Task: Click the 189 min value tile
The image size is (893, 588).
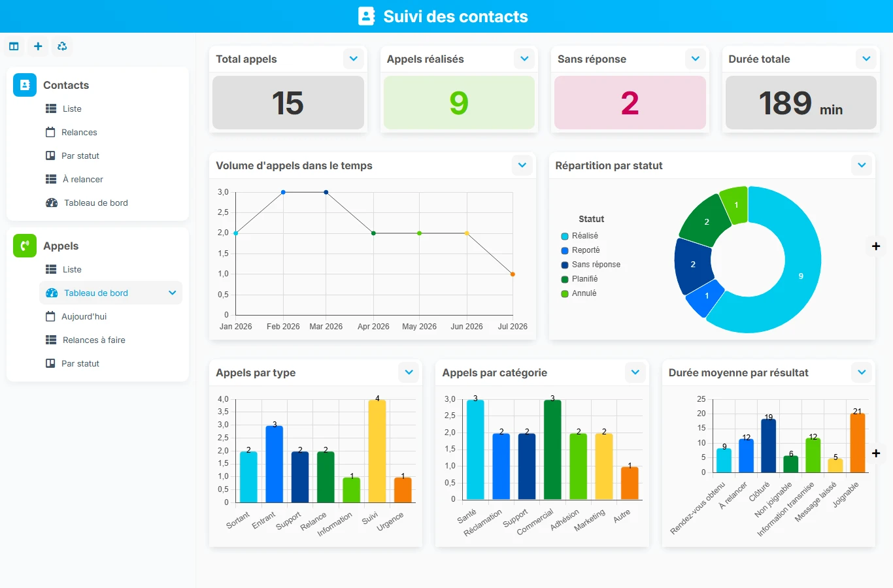Action: (x=801, y=103)
